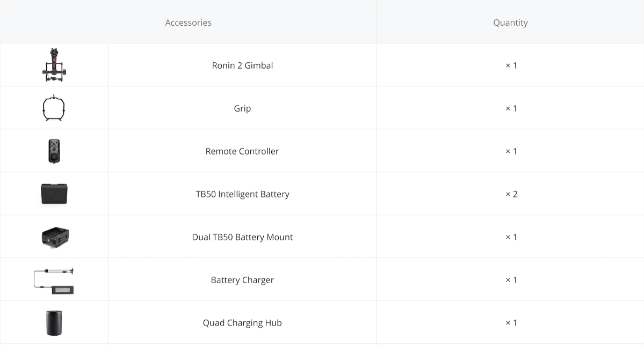
Task: Click the Ronin 2 Gimbal product image
Action: pyautogui.click(x=54, y=65)
